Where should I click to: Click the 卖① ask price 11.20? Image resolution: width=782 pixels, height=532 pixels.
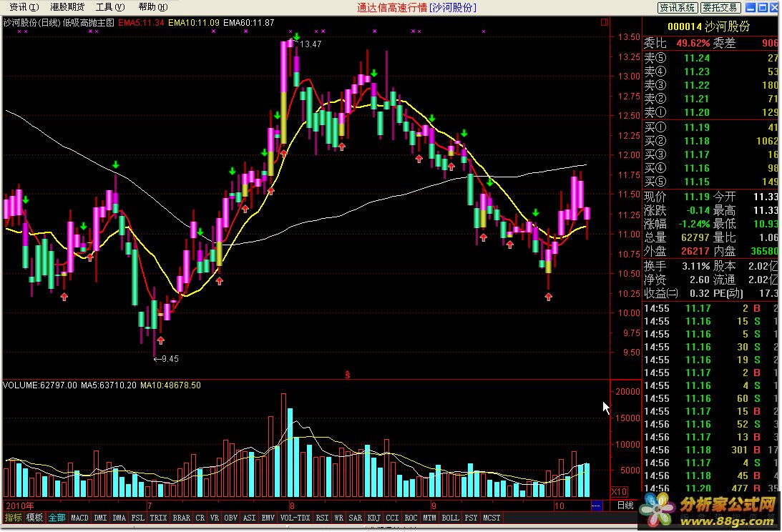coord(697,112)
